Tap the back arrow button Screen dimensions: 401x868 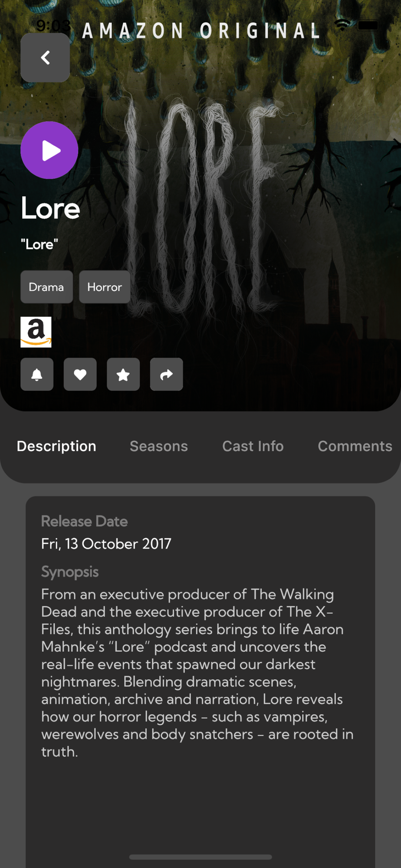(45, 58)
